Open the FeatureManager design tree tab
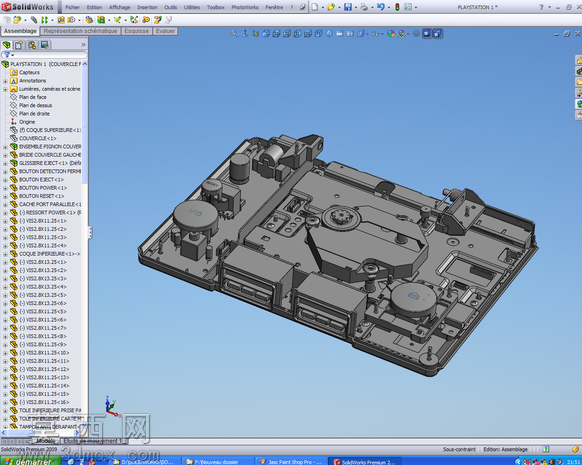 pyautogui.click(x=7, y=45)
